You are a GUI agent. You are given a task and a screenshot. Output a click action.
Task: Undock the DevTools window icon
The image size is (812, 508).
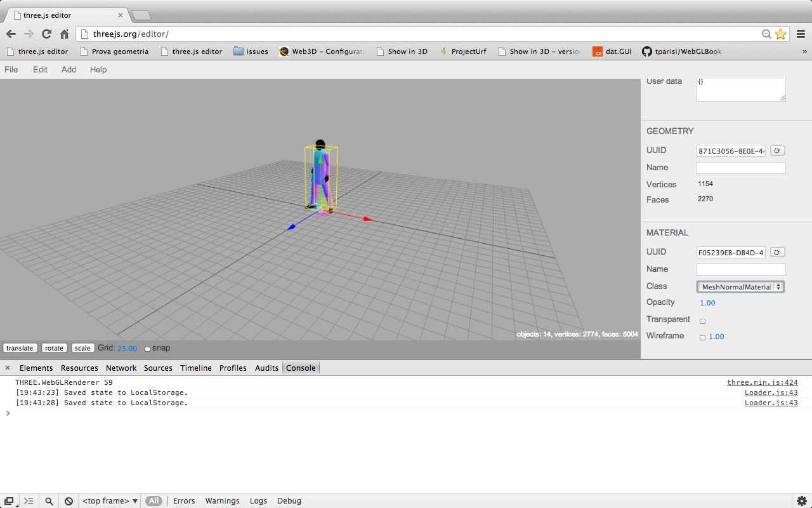point(9,501)
